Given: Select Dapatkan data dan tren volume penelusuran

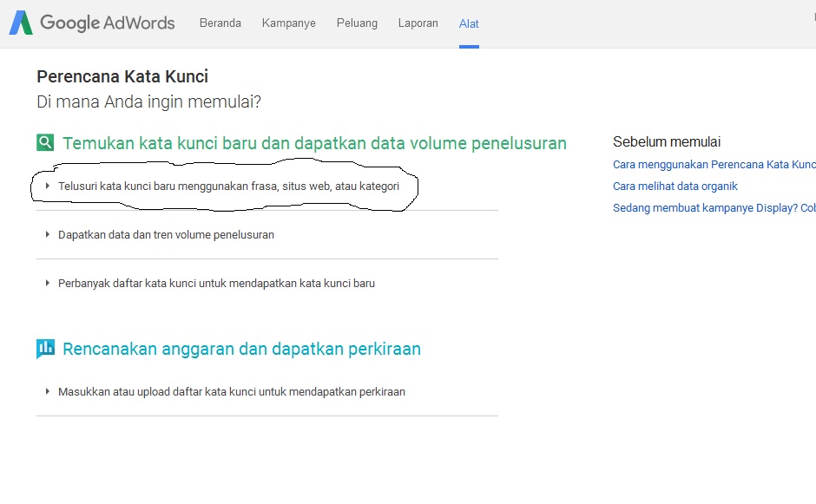Looking at the screenshot, I should click(x=166, y=234).
